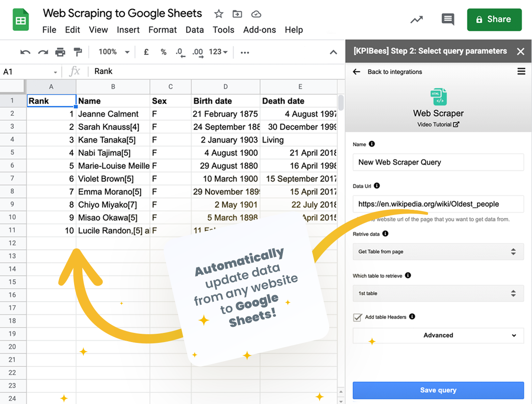
Task: Select the paint format tool
Action: click(78, 52)
